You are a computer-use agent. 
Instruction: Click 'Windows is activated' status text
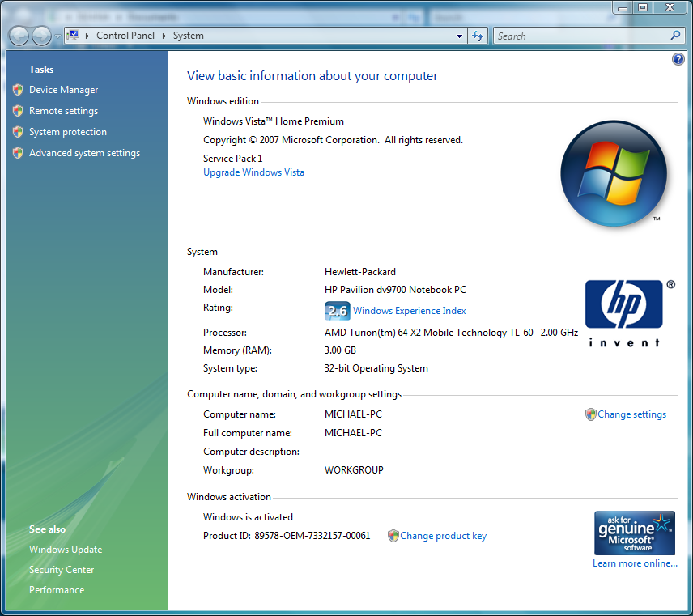248,517
